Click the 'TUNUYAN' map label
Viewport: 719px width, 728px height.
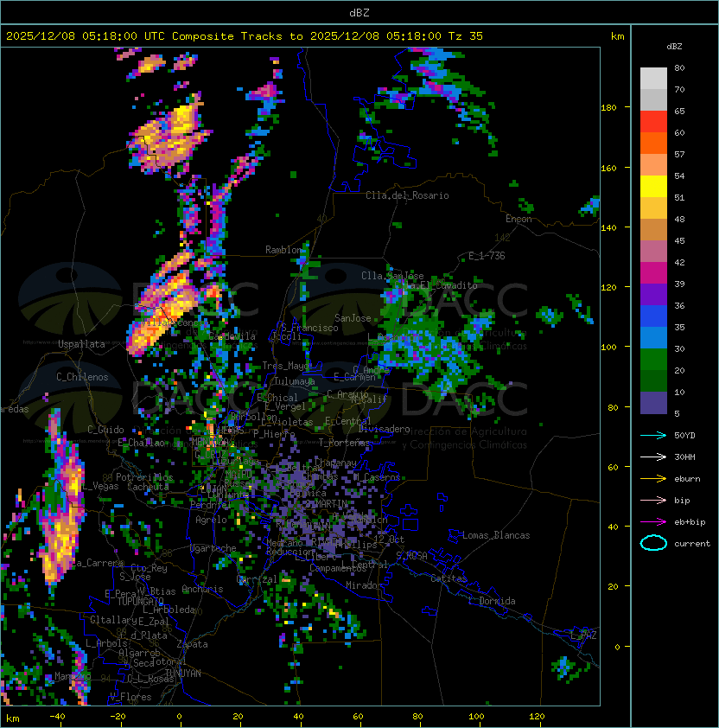pyautogui.click(x=183, y=674)
